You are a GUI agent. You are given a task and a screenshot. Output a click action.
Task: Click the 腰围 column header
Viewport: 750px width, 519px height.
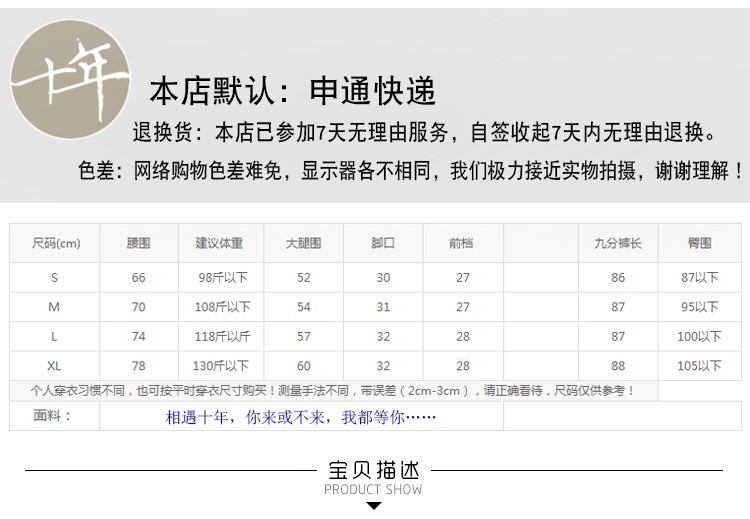click(x=139, y=243)
